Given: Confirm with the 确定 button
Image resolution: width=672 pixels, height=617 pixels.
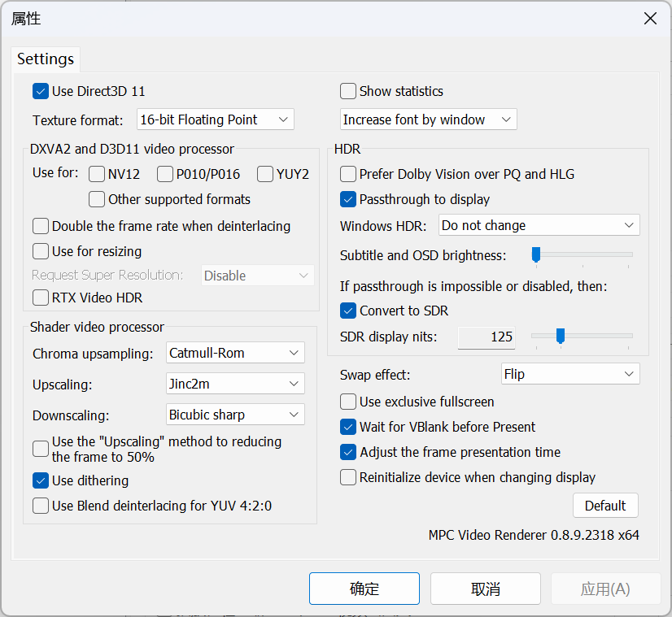Looking at the screenshot, I should tap(364, 589).
